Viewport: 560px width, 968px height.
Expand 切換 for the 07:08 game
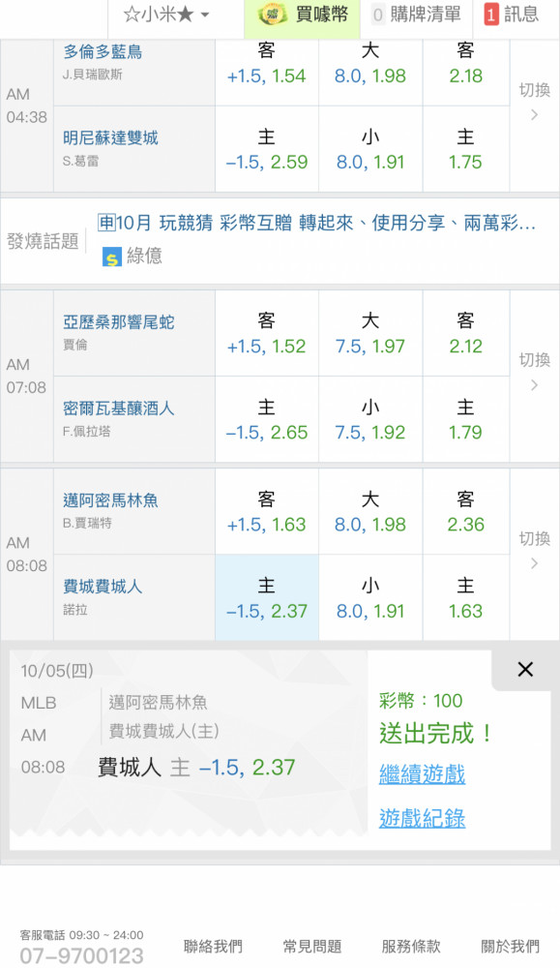click(x=534, y=372)
